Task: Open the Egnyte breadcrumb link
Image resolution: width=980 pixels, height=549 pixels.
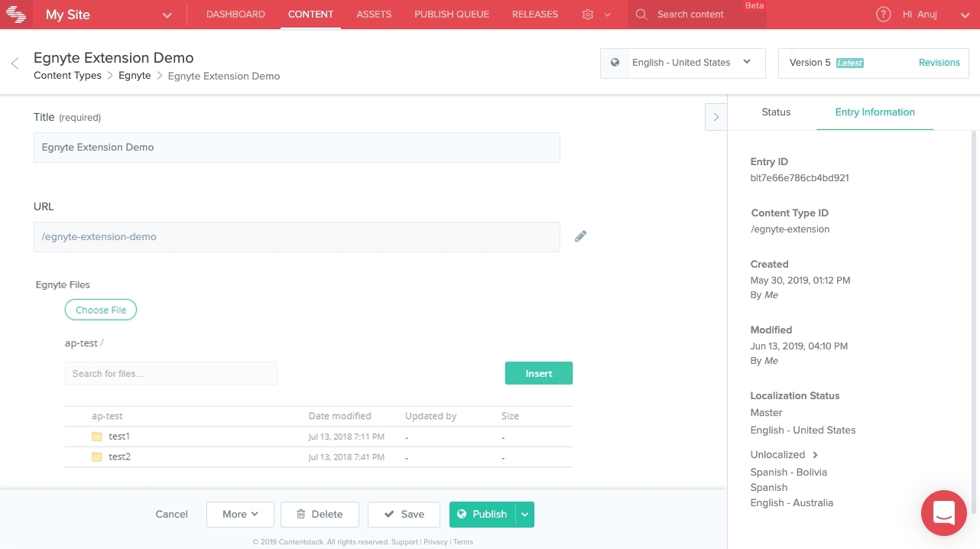Action: click(135, 76)
